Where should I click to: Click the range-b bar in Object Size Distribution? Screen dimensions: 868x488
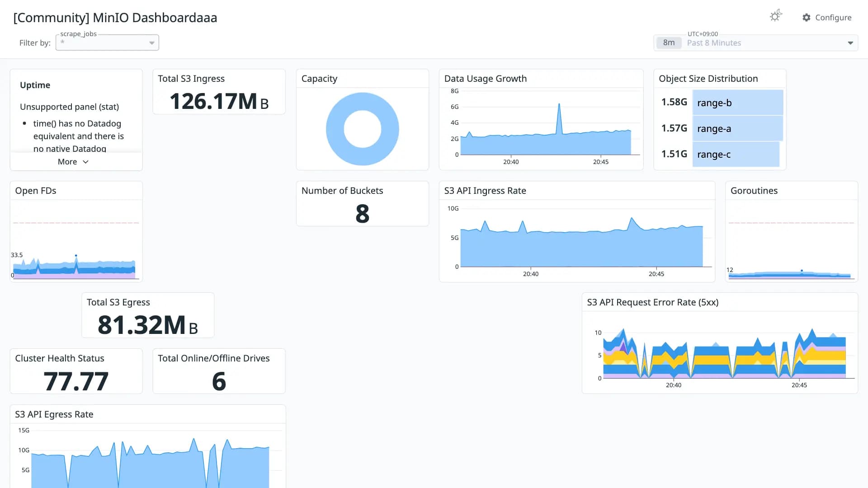[x=738, y=103]
